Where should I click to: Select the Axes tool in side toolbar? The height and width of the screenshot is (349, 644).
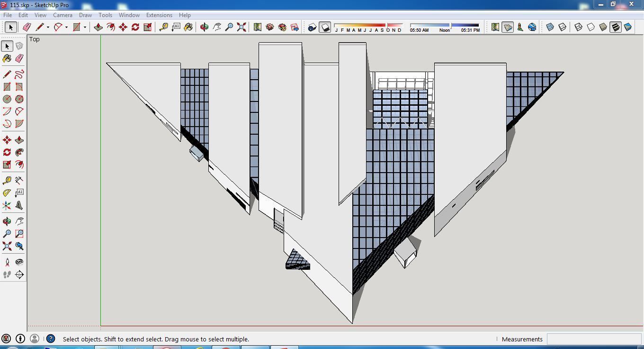[x=7, y=205]
